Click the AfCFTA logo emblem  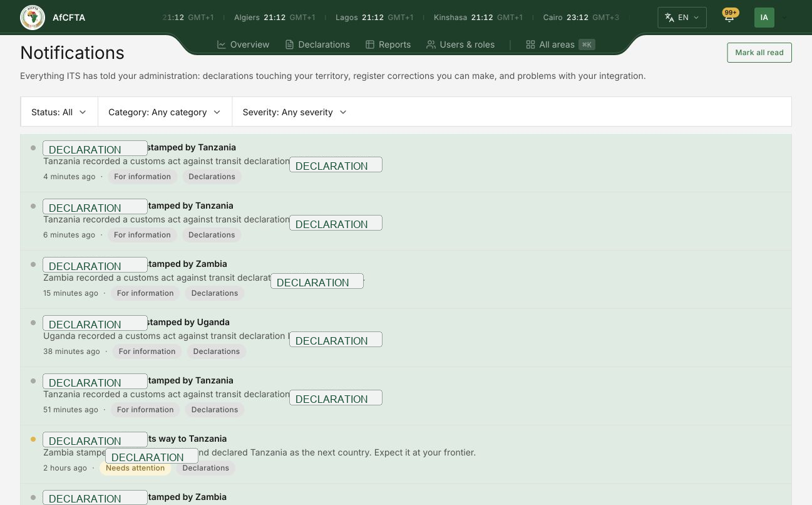(x=33, y=18)
